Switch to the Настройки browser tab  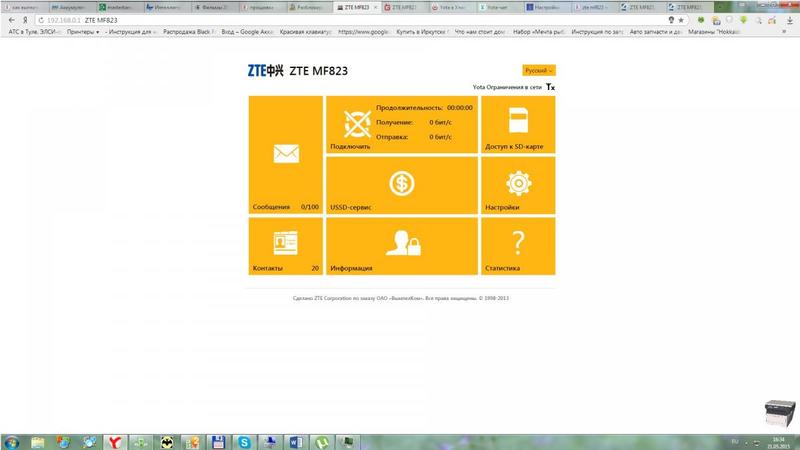[x=544, y=7]
